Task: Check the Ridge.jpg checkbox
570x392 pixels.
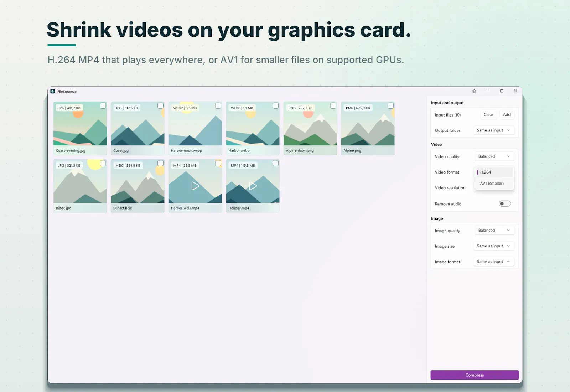Action: 103,163
